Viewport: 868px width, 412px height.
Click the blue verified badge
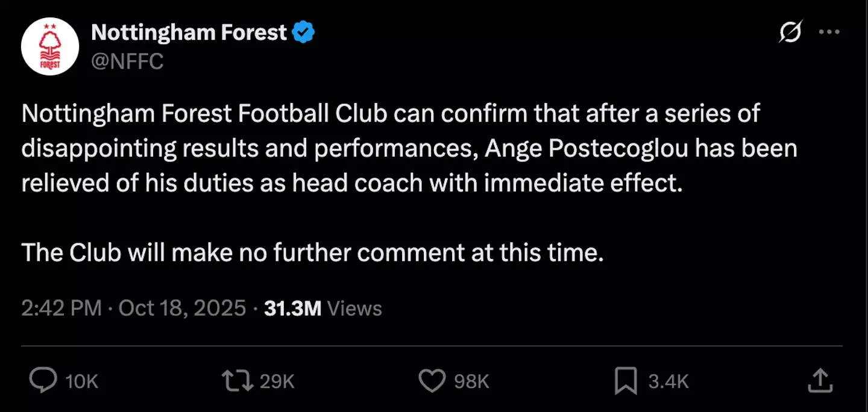303,33
